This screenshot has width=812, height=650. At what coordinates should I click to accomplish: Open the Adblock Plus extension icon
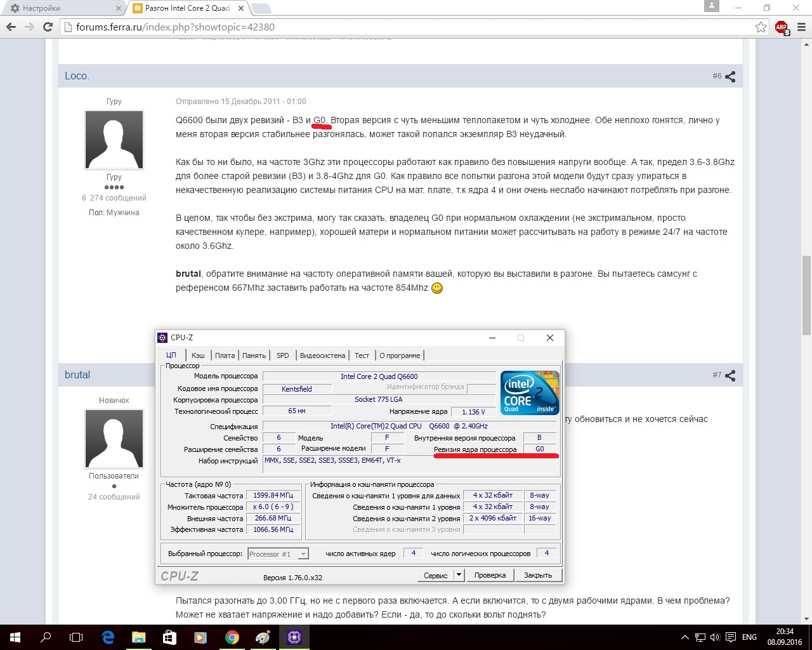pos(782,27)
